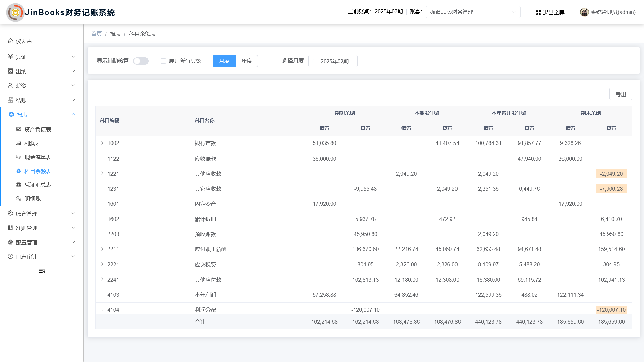
Task: Check the expand all levels checkbox
Action: [x=163, y=61]
